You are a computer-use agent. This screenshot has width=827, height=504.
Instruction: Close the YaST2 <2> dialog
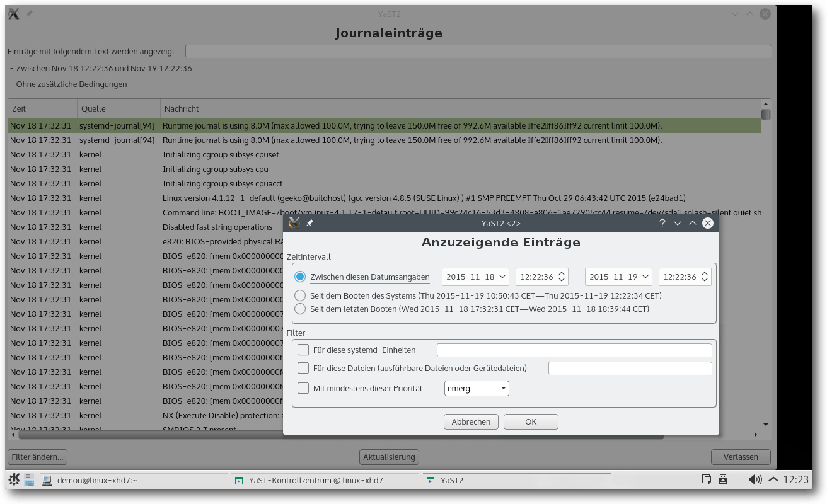tap(708, 223)
